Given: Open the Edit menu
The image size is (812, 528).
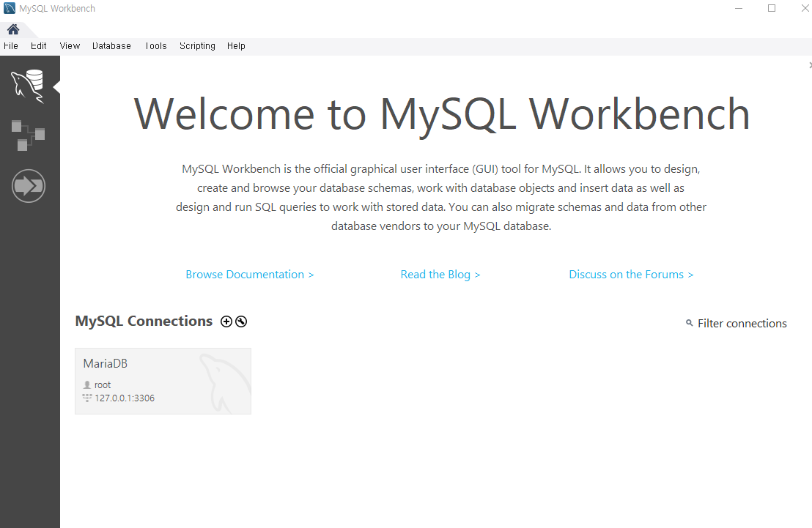Looking at the screenshot, I should pos(38,45).
